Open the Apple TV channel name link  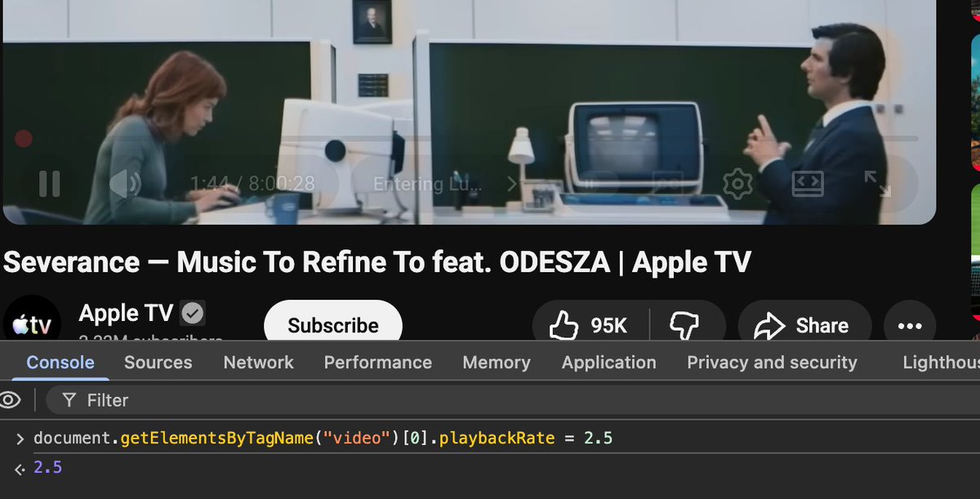point(126,313)
